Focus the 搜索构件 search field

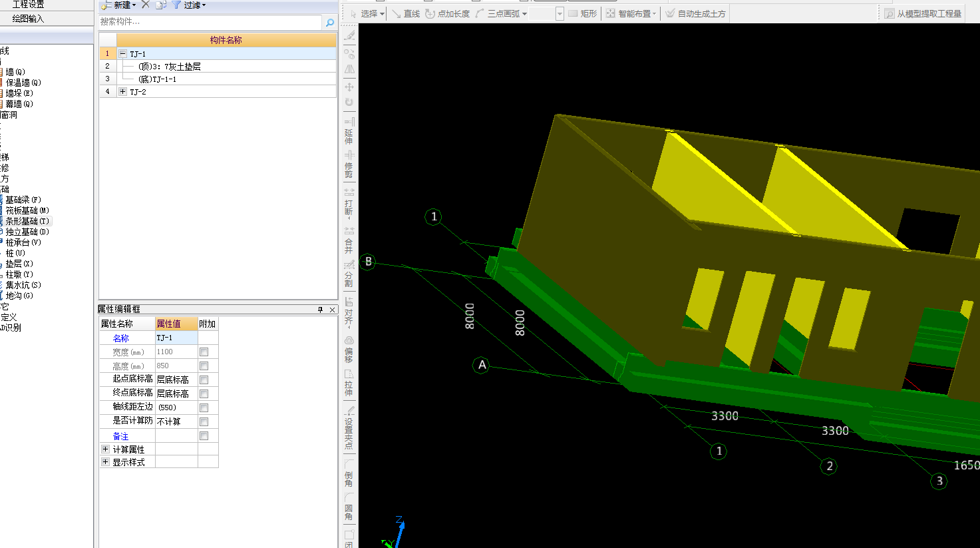coord(210,22)
